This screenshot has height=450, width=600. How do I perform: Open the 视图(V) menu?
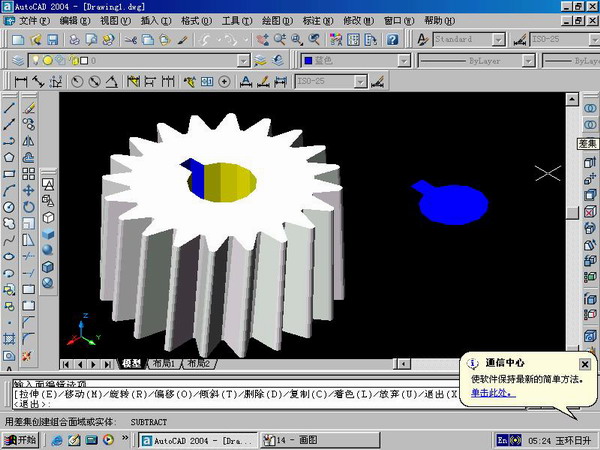(x=115, y=21)
